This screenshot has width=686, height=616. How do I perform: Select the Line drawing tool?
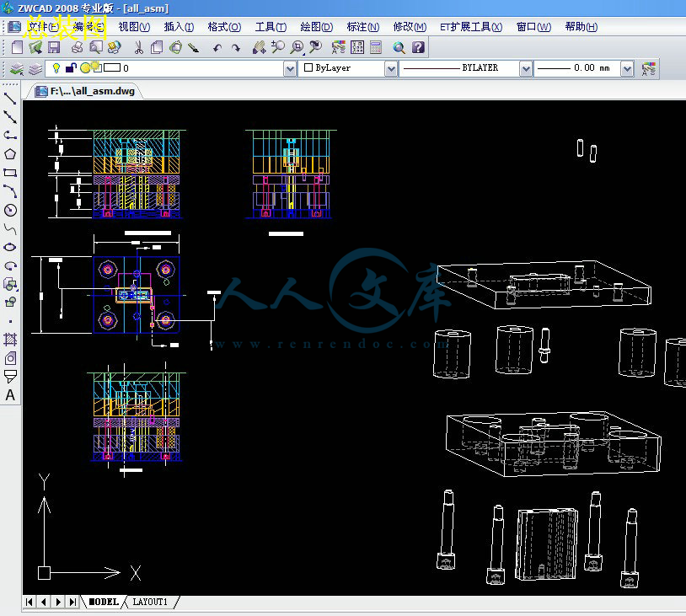[10, 99]
